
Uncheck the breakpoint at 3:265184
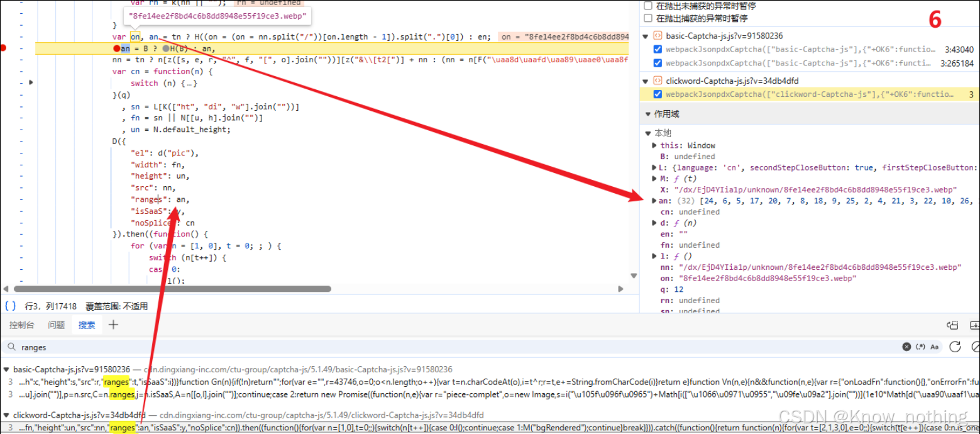[x=658, y=63]
